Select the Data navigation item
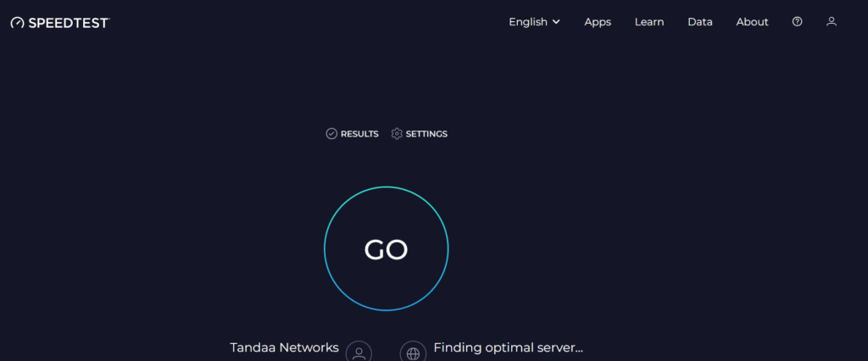This screenshot has height=361, width=868. coord(700,22)
